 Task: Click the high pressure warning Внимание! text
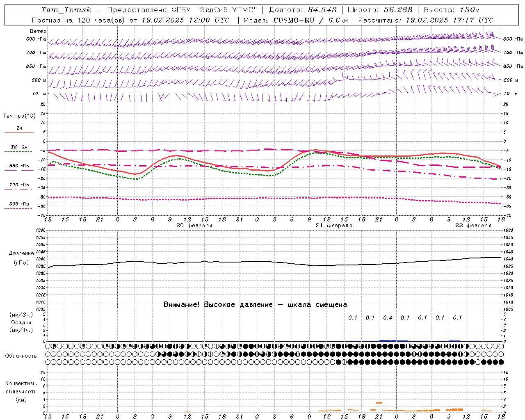pyautogui.click(x=255, y=304)
